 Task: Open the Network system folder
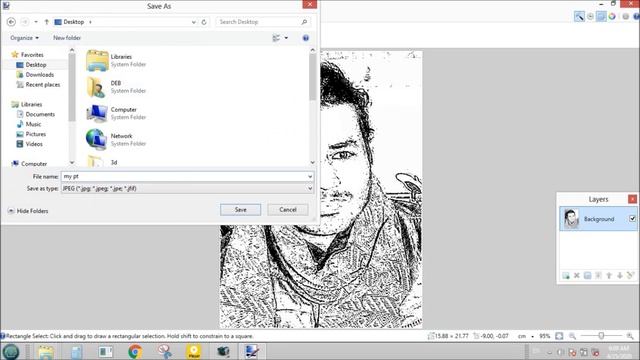[x=116, y=140]
